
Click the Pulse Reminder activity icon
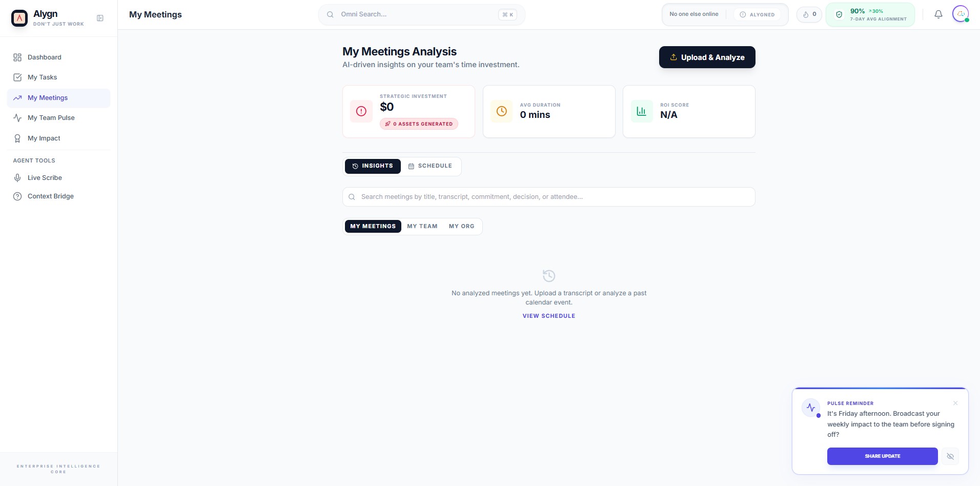811,408
